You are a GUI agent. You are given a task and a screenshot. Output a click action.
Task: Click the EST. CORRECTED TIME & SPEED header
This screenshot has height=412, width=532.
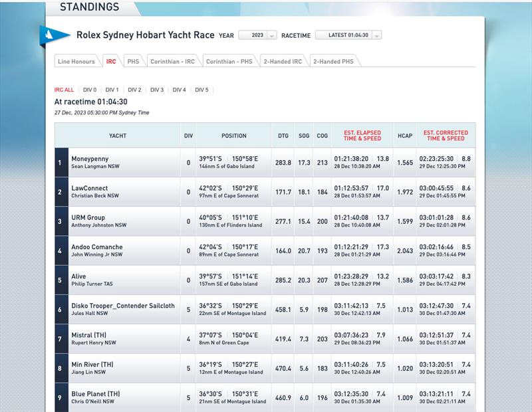(446, 136)
